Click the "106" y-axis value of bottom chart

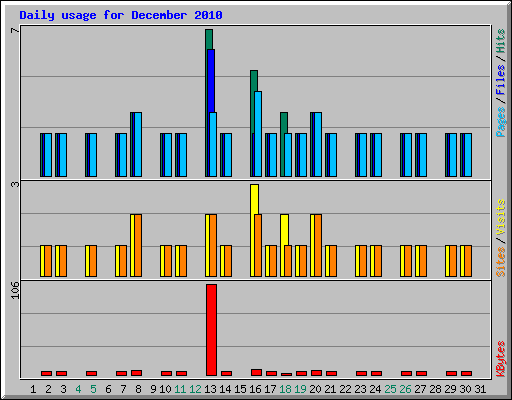pos(15,290)
